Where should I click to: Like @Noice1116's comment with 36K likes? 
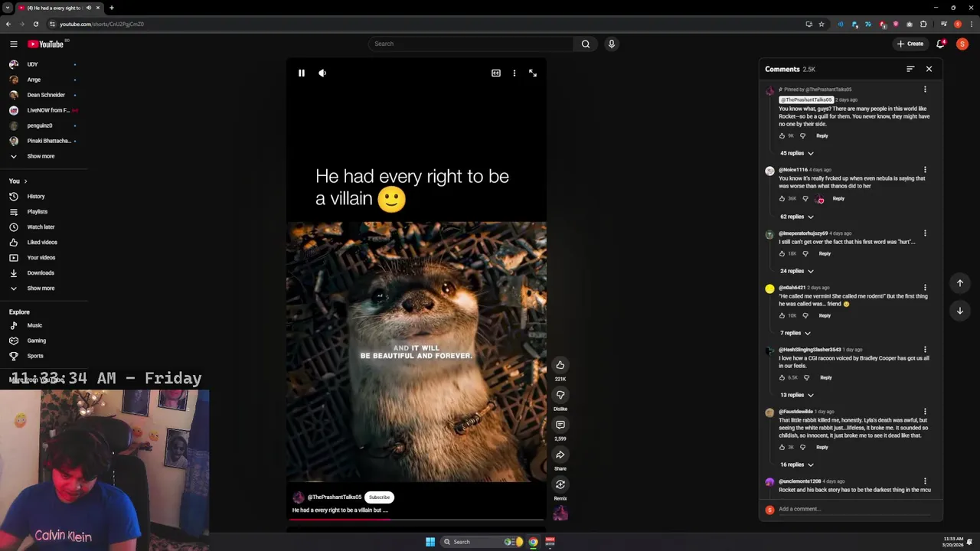(x=782, y=199)
